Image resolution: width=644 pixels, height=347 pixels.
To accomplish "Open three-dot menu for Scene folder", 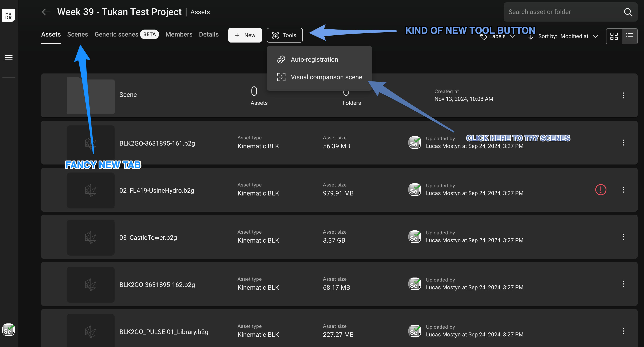I will (623, 95).
